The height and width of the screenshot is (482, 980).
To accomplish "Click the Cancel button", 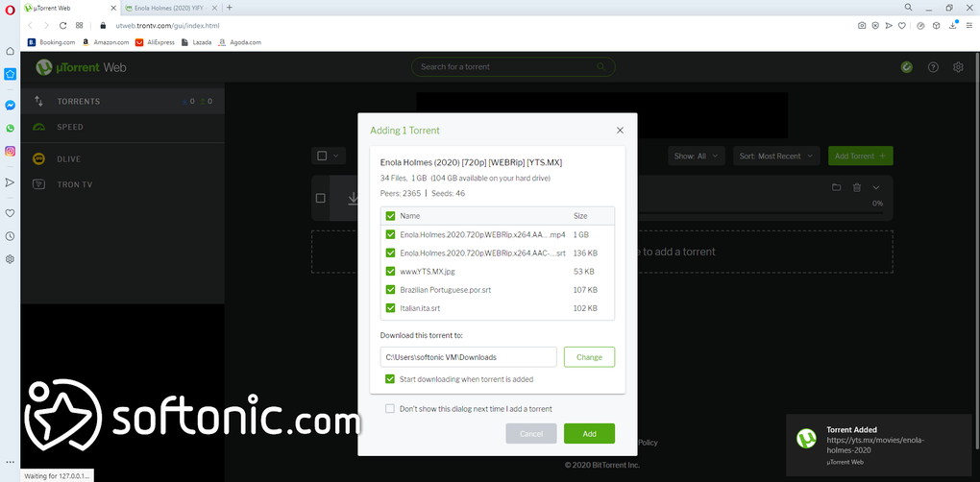I will click(531, 433).
